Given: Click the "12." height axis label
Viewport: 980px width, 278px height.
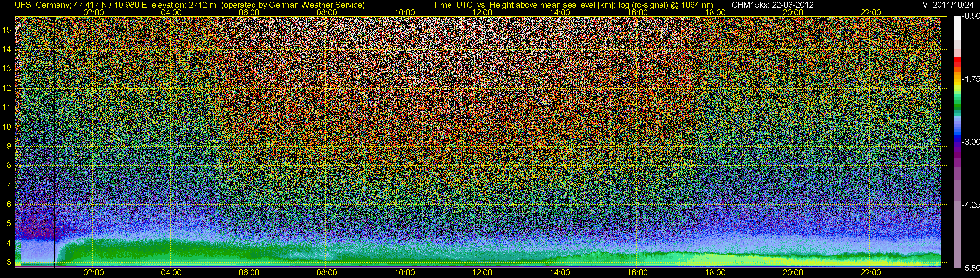Looking at the screenshot, I should click(x=8, y=88).
